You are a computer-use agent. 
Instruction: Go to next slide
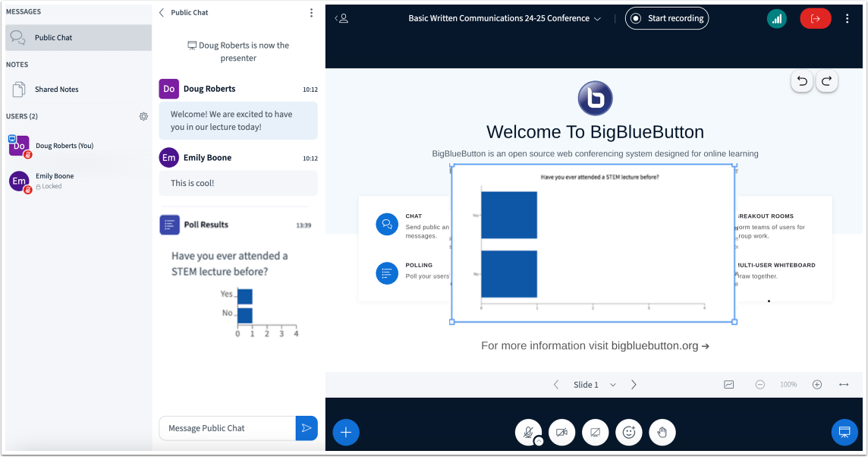[x=634, y=384]
